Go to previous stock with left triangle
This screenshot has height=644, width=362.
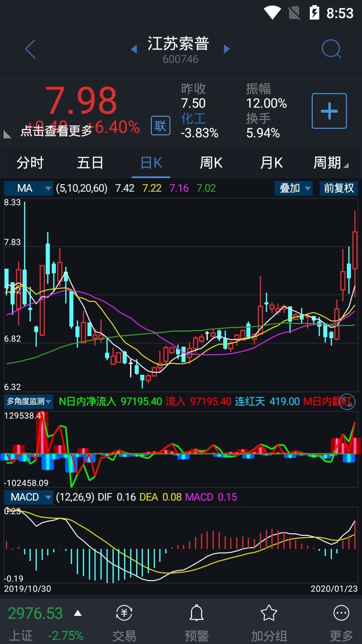tap(134, 49)
